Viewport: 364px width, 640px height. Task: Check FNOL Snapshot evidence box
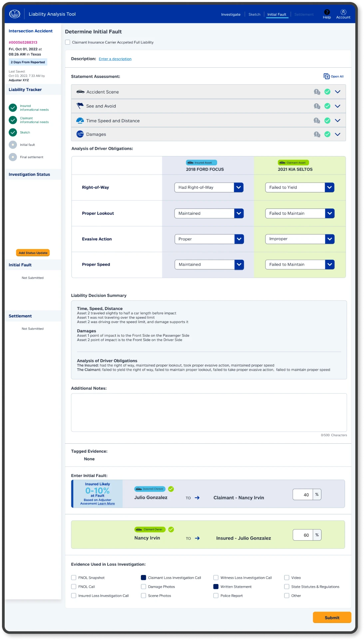click(x=74, y=578)
